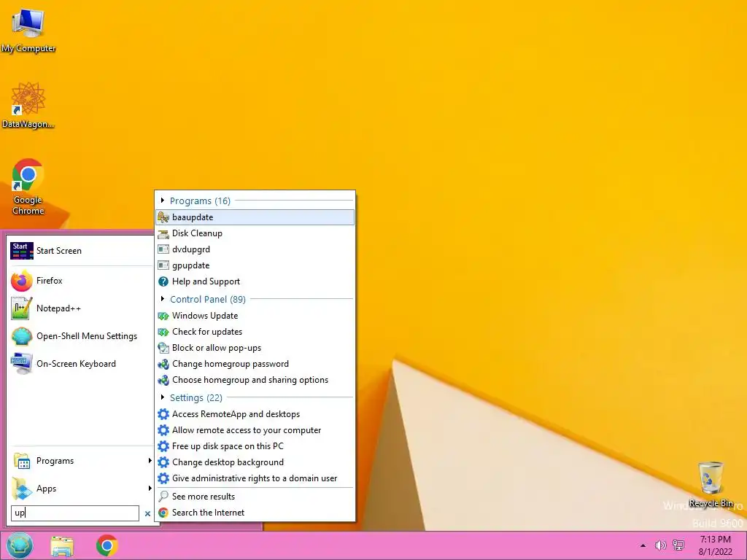This screenshot has height=560, width=747.
Task: Open Help and Support
Action: 255,281
